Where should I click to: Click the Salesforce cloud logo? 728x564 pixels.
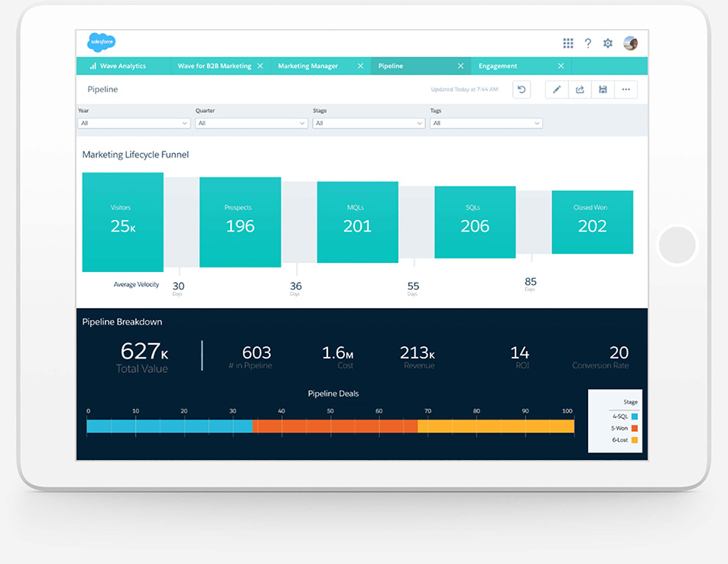click(100, 42)
